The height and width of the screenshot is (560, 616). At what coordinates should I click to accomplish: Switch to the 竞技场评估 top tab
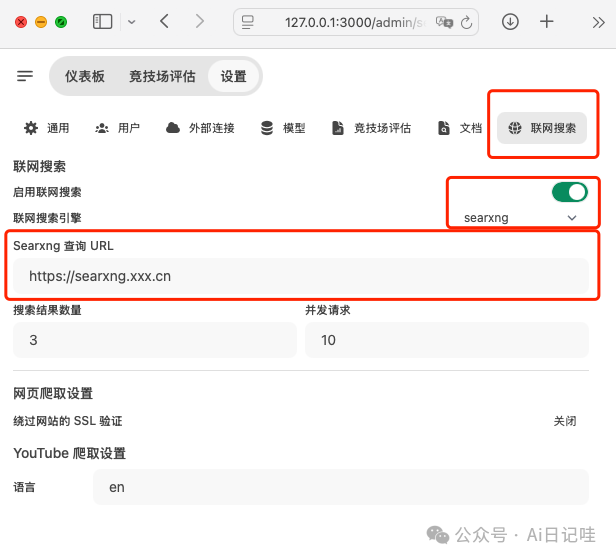tap(162, 76)
